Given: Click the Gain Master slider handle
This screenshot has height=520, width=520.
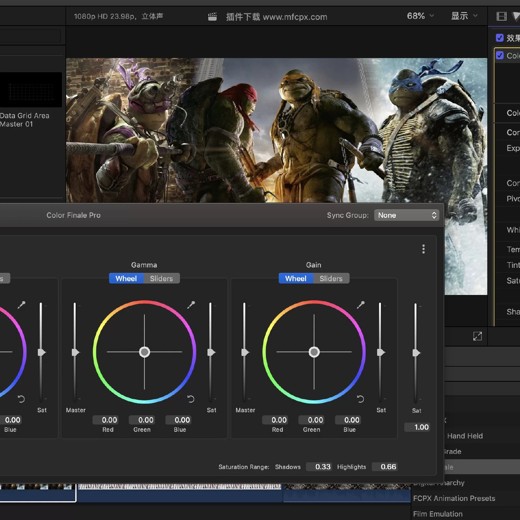Looking at the screenshot, I should [x=245, y=352].
